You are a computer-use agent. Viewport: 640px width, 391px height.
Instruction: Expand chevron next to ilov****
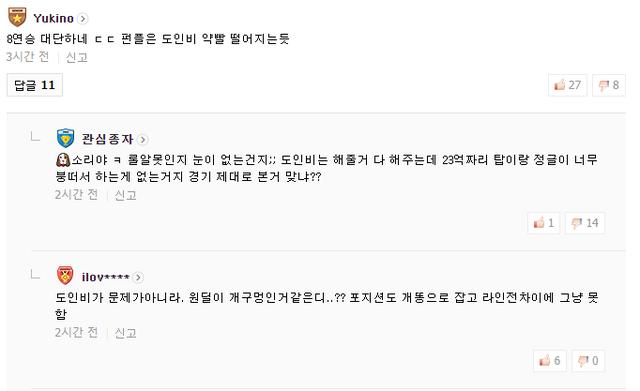[x=138, y=278]
